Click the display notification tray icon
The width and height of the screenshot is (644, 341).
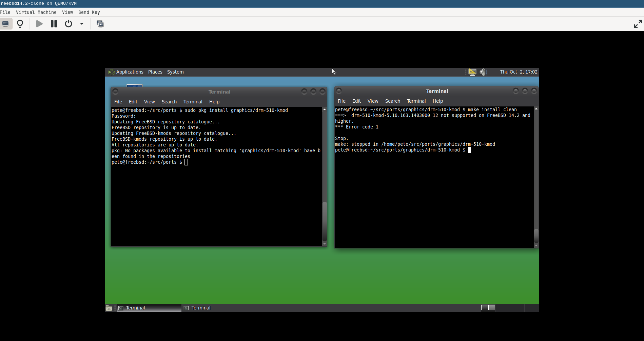[472, 72]
